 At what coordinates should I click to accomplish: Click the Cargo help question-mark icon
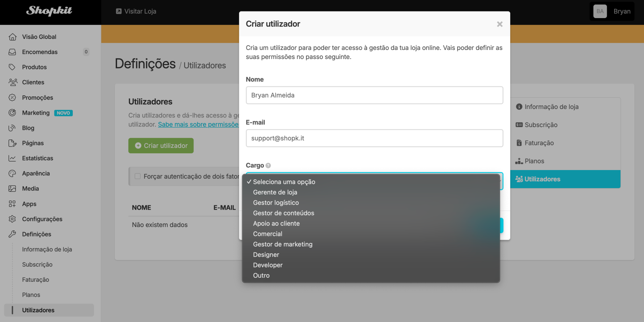268,165
